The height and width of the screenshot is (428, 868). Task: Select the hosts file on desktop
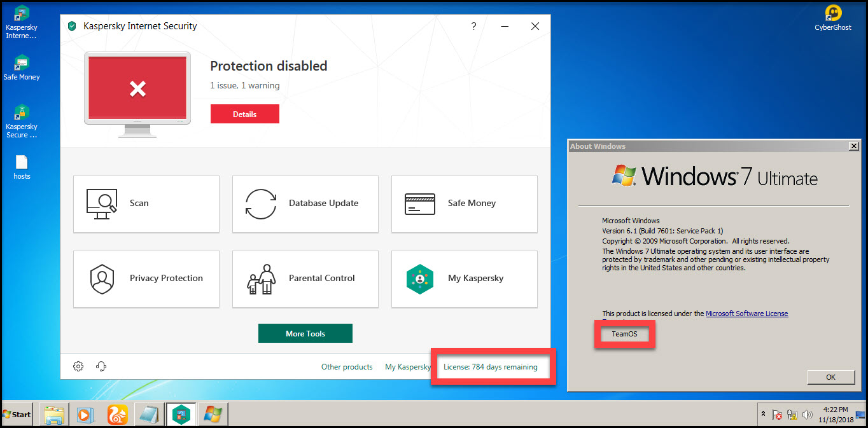click(22, 167)
